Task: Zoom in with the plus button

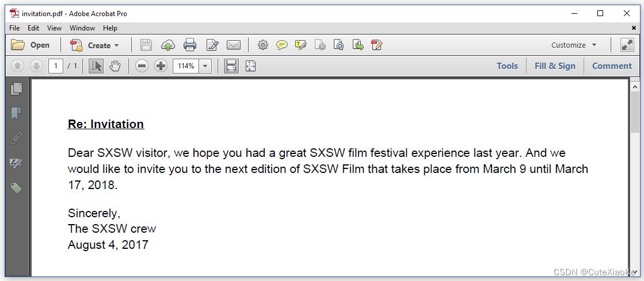Action: [x=161, y=66]
